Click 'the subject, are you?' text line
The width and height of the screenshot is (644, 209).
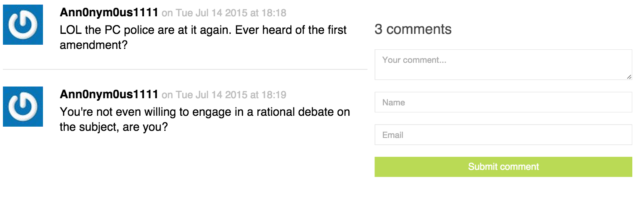pyautogui.click(x=113, y=127)
